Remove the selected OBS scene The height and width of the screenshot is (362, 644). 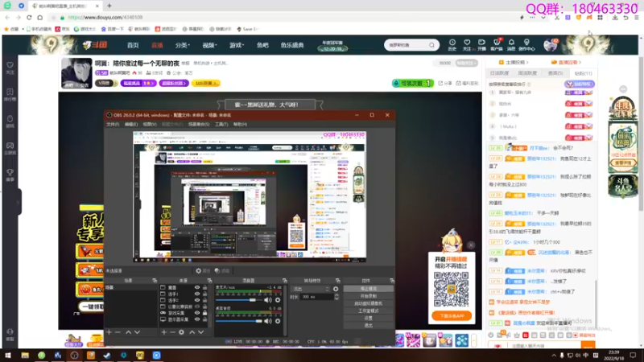[118, 332]
